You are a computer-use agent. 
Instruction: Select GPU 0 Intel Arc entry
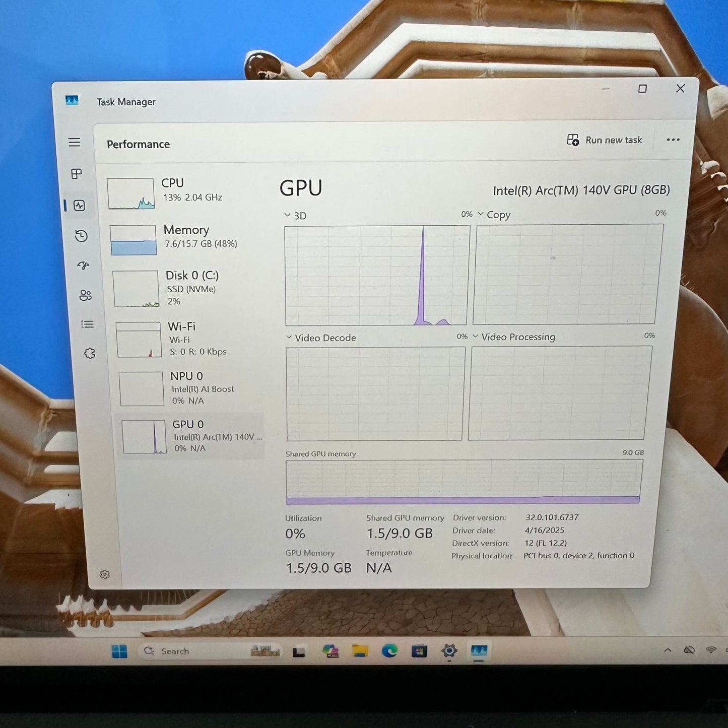click(x=190, y=436)
